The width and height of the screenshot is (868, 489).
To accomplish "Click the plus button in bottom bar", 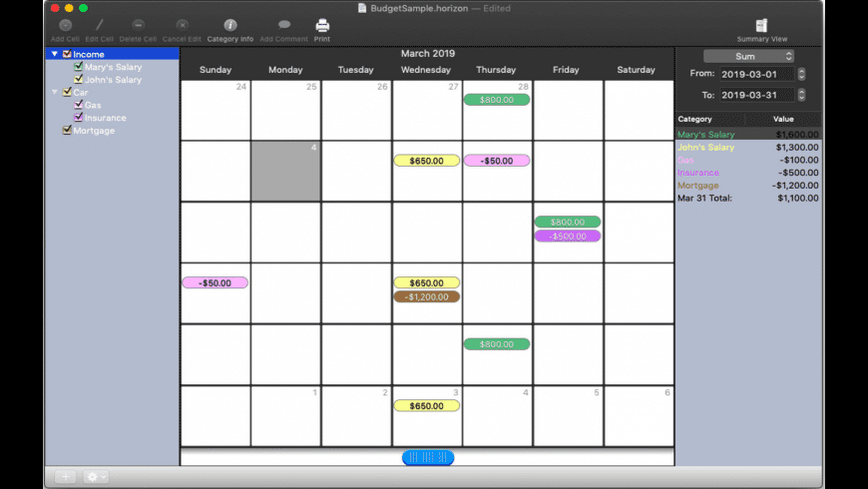I will (65, 477).
